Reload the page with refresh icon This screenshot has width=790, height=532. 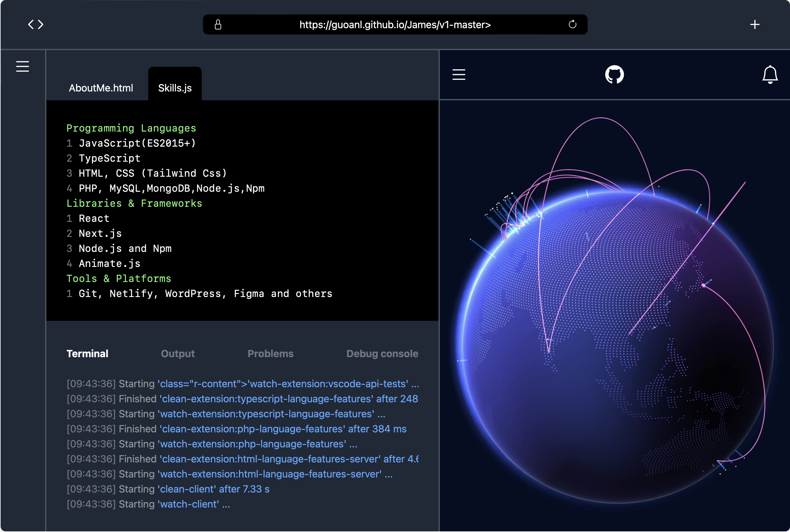572,24
